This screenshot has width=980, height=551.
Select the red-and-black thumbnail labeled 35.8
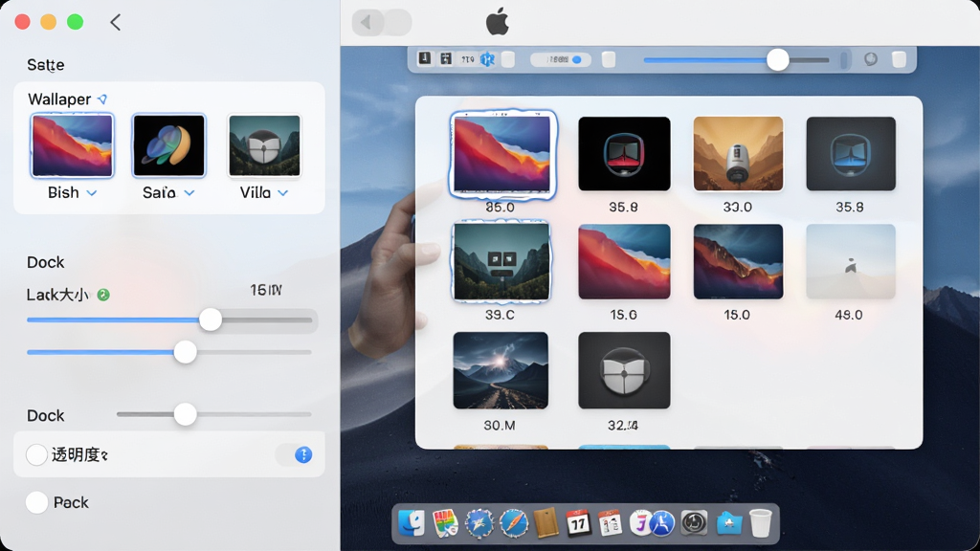coord(624,154)
